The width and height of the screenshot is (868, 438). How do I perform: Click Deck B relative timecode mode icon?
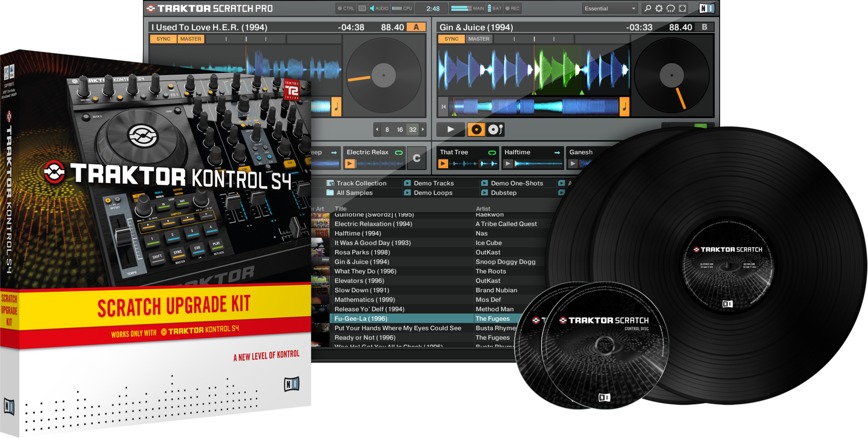click(x=495, y=129)
